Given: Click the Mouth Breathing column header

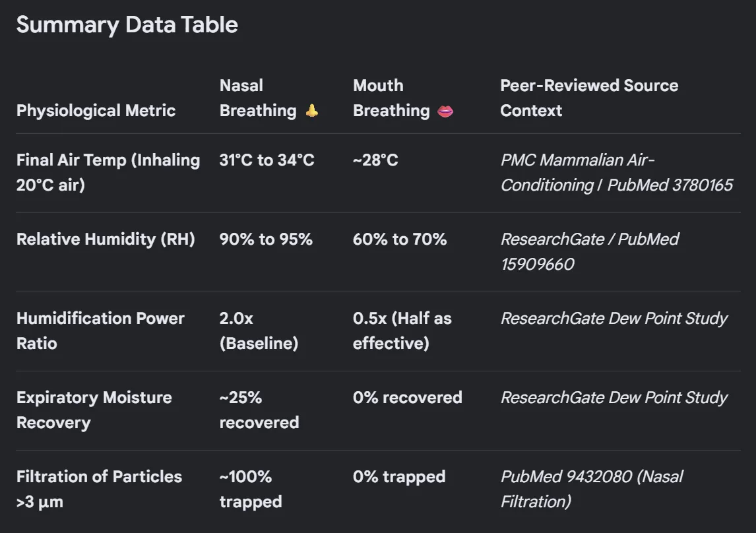Looking at the screenshot, I should [x=403, y=98].
